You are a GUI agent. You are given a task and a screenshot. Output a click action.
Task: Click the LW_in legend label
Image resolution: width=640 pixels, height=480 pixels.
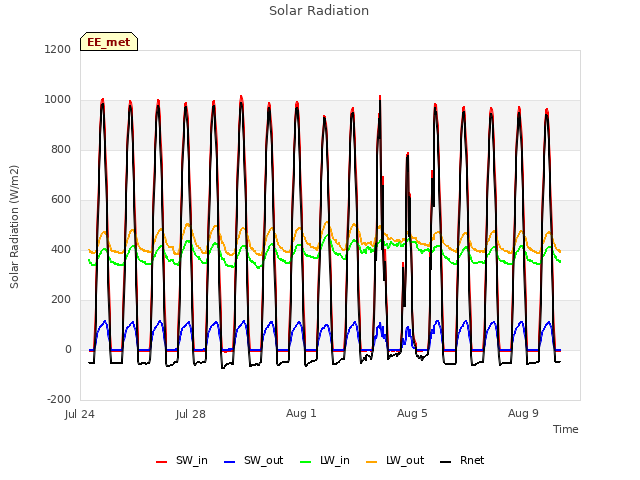(335, 461)
